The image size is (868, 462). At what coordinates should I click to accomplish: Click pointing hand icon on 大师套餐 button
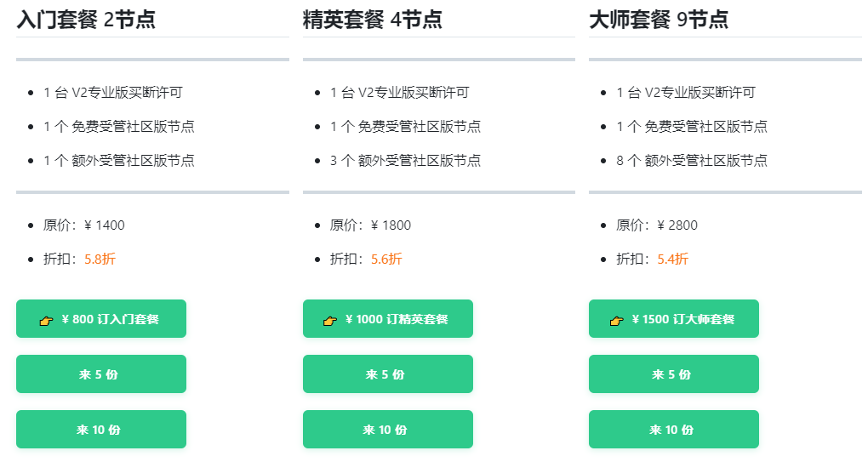pyautogui.click(x=616, y=321)
